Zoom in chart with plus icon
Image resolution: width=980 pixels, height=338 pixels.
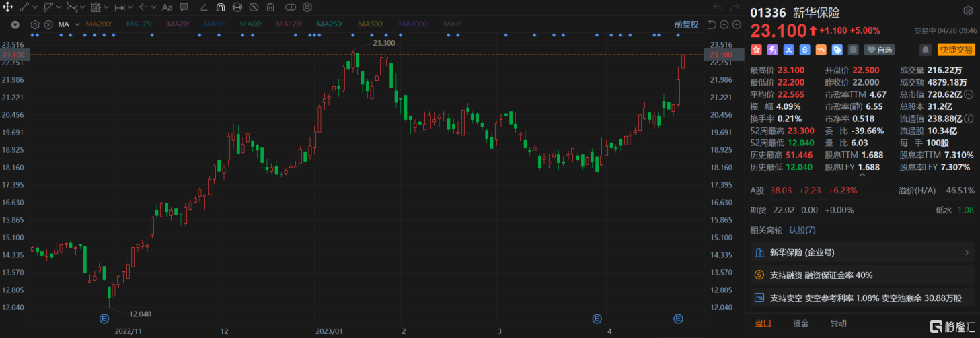coord(737,24)
